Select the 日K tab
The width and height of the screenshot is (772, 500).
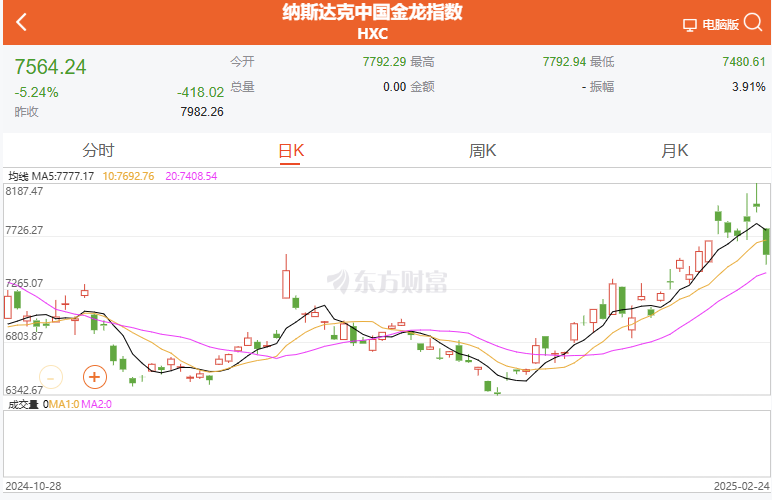pos(291,151)
